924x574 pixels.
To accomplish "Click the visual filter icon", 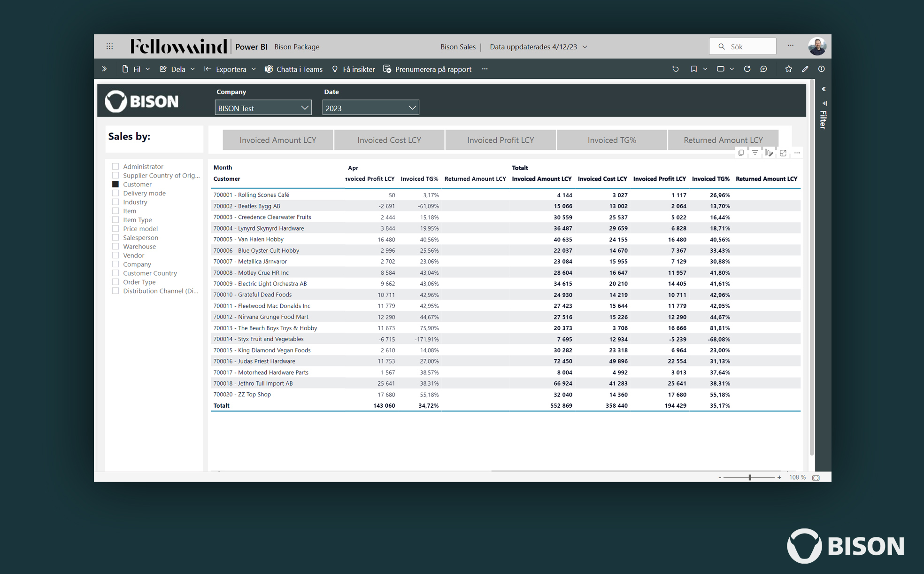I will point(755,153).
